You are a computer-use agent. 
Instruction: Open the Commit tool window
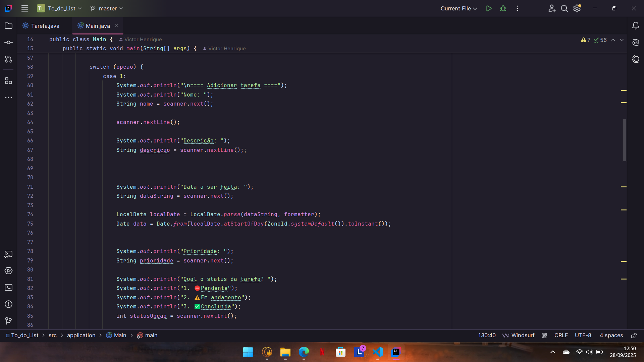pyautogui.click(x=8, y=43)
